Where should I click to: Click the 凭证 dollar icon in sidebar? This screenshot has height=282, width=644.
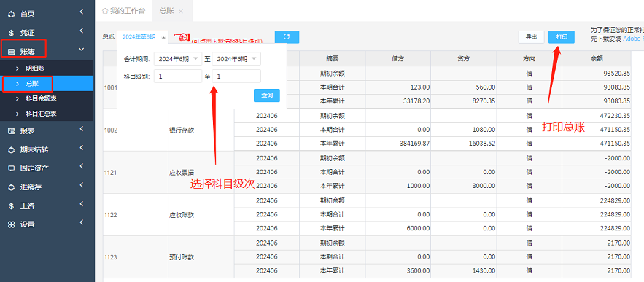pos(12,33)
